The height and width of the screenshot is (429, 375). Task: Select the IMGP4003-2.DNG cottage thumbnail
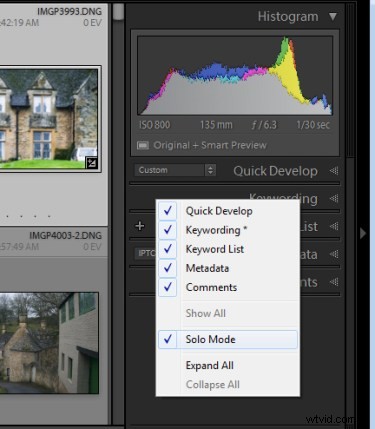pos(49,343)
